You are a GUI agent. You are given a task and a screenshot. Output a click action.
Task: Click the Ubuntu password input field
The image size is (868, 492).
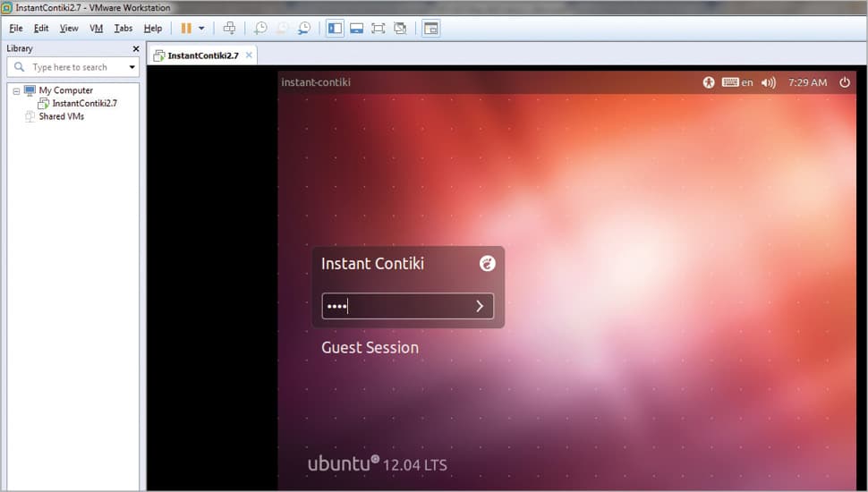[x=394, y=306]
